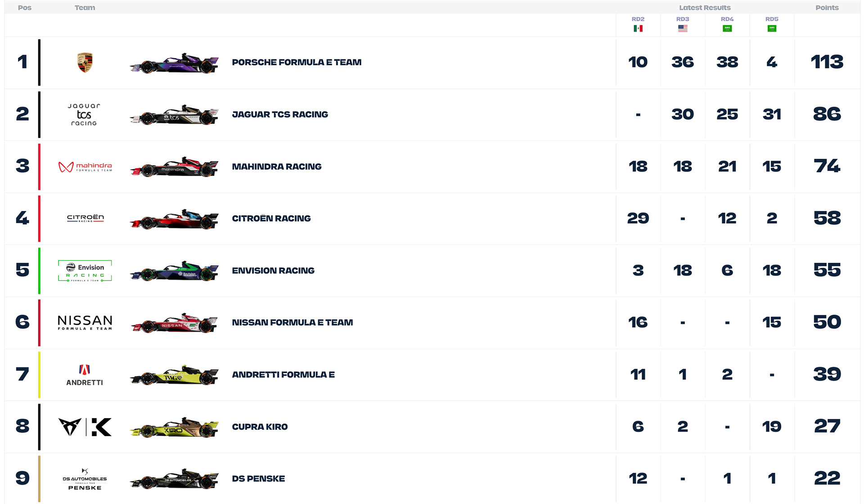Click the Nissan Formula E logo
The width and height of the screenshot is (864, 504).
coord(85,323)
